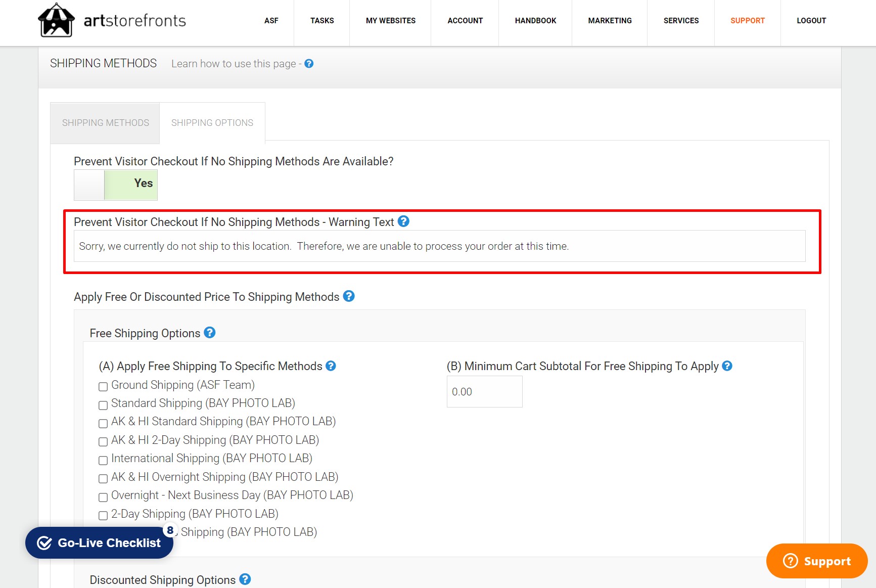The width and height of the screenshot is (876, 588).
Task: Check International Shipping (BAY PHOTO LAB)
Action: click(103, 460)
